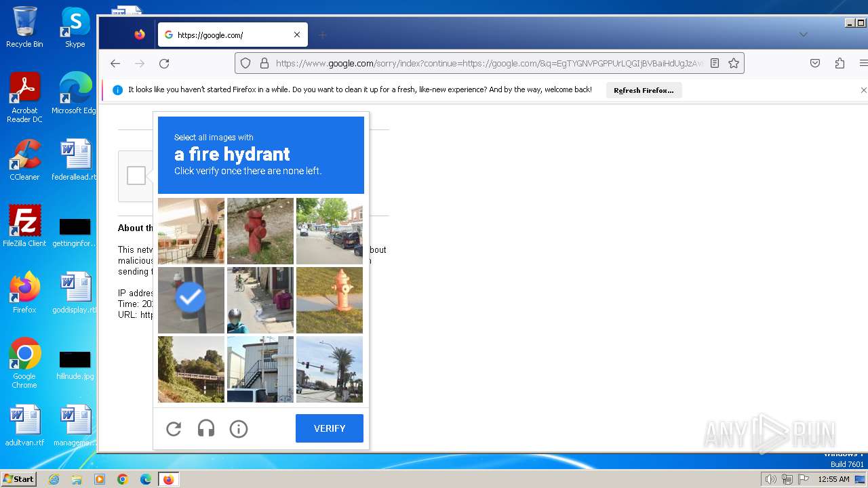The image size is (868, 488).
Task: Open goddisplay.rtf document
Action: click(x=75, y=292)
